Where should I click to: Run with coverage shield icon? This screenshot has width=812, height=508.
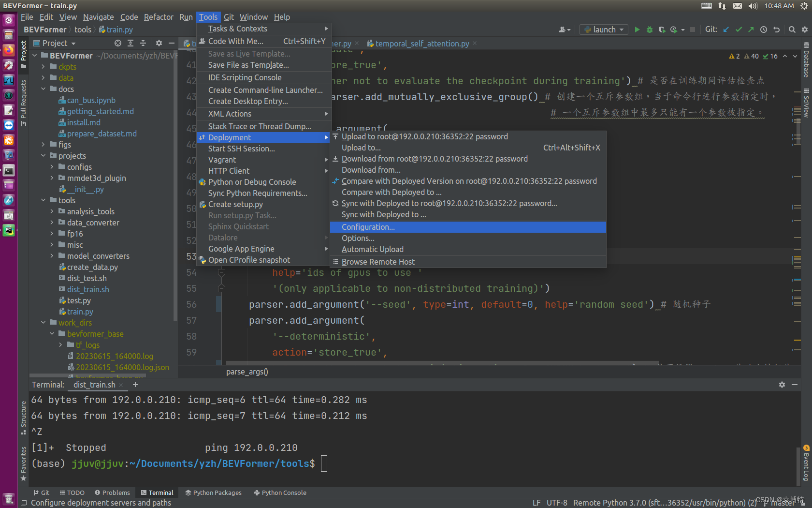pyautogui.click(x=662, y=30)
